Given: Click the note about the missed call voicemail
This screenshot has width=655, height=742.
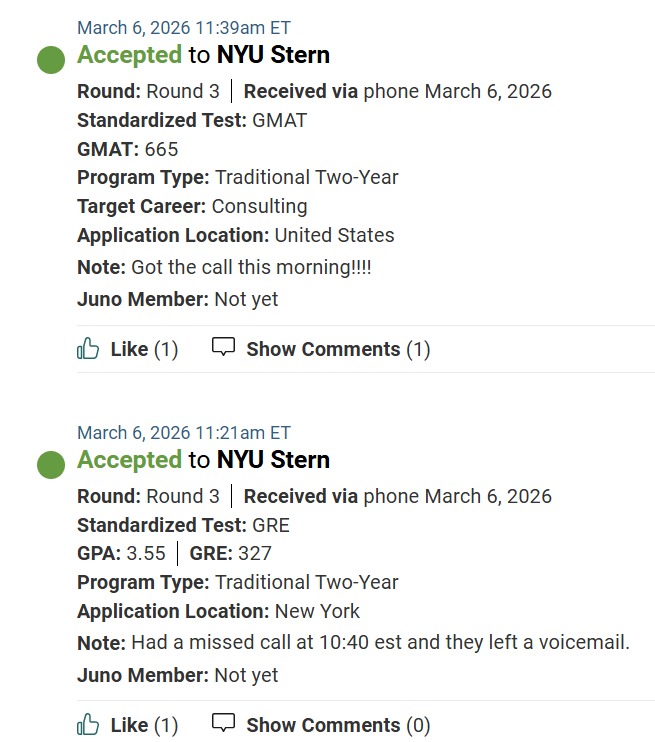Looking at the screenshot, I should coord(380,642).
